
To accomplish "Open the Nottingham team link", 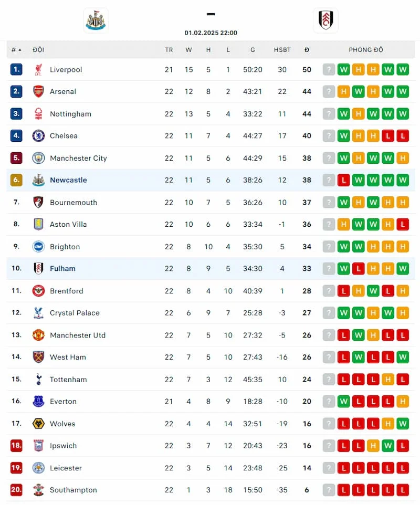I will (x=70, y=114).
